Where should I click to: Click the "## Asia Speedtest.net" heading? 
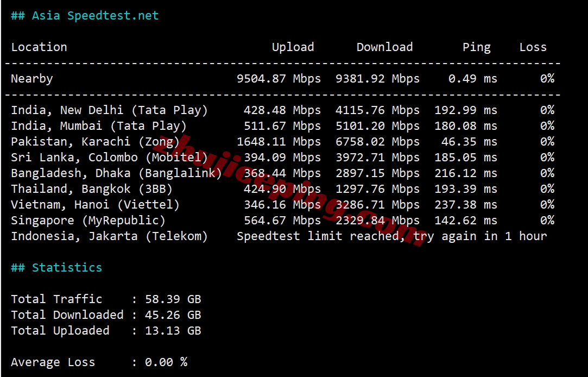(x=85, y=16)
